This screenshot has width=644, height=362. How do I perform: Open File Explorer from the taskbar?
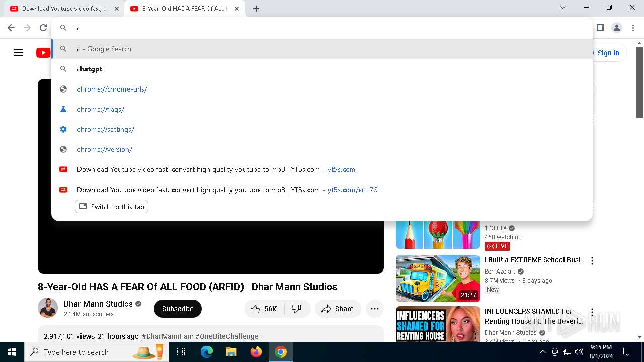(x=231, y=352)
